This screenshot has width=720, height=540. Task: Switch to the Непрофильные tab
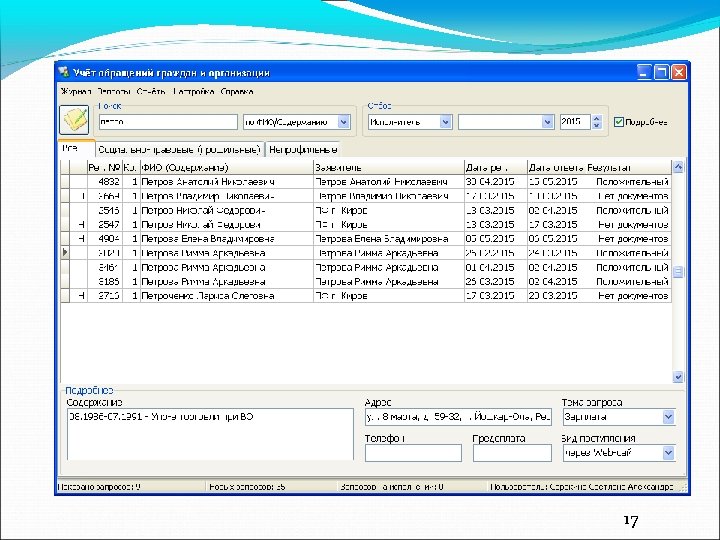[303, 149]
